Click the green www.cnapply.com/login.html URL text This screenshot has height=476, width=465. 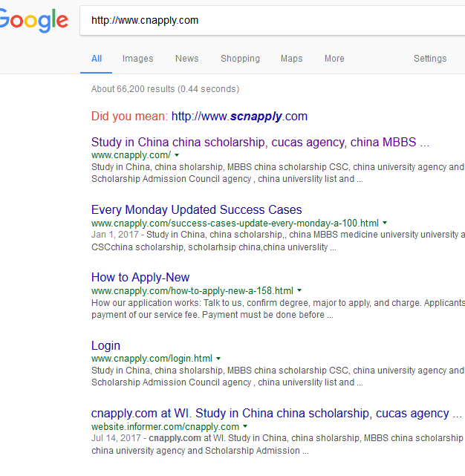(152, 359)
